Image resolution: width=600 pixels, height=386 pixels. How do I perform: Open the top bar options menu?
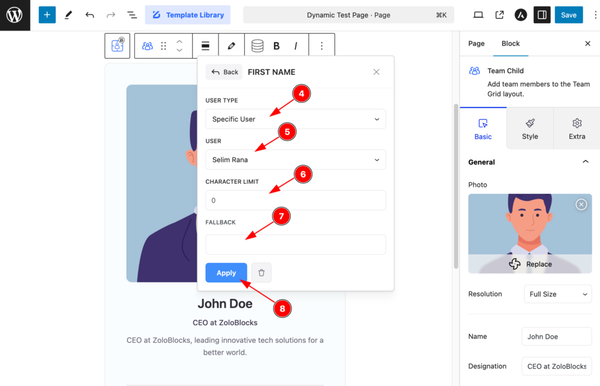coord(595,15)
